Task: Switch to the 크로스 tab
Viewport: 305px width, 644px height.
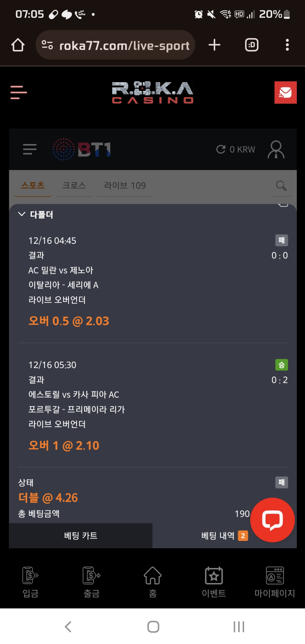Action: pyautogui.click(x=74, y=185)
